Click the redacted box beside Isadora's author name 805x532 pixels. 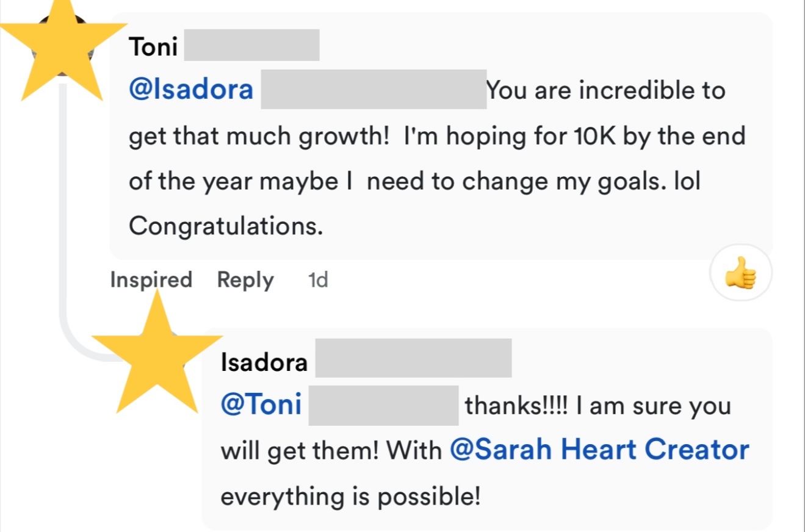413,359
